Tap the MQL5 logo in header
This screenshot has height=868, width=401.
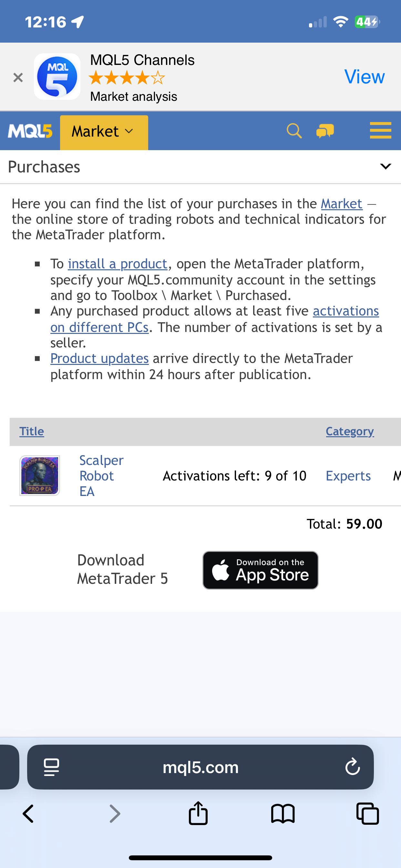point(30,131)
